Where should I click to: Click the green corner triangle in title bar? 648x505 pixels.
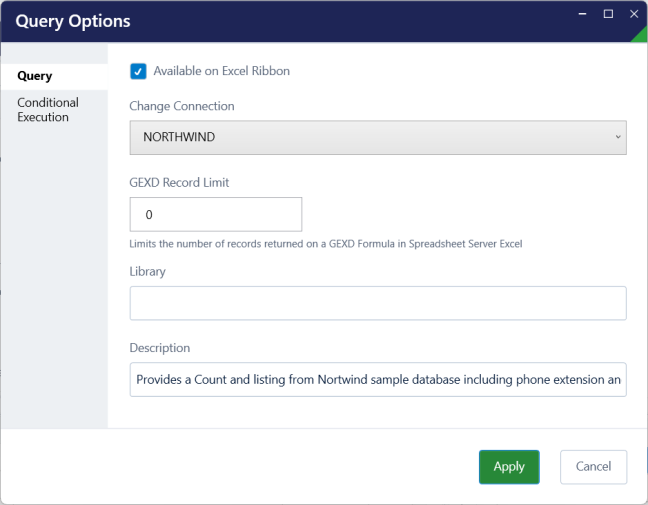(641, 35)
